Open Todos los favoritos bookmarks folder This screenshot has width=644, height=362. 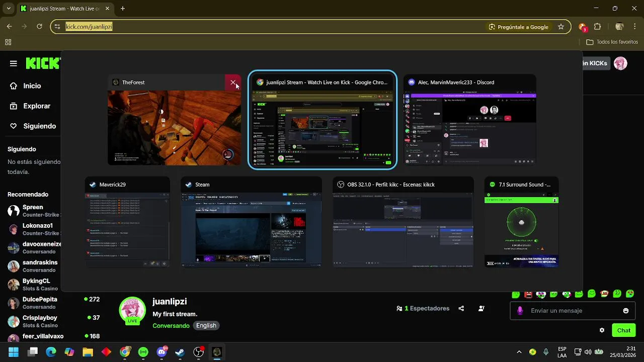tap(612, 42)
